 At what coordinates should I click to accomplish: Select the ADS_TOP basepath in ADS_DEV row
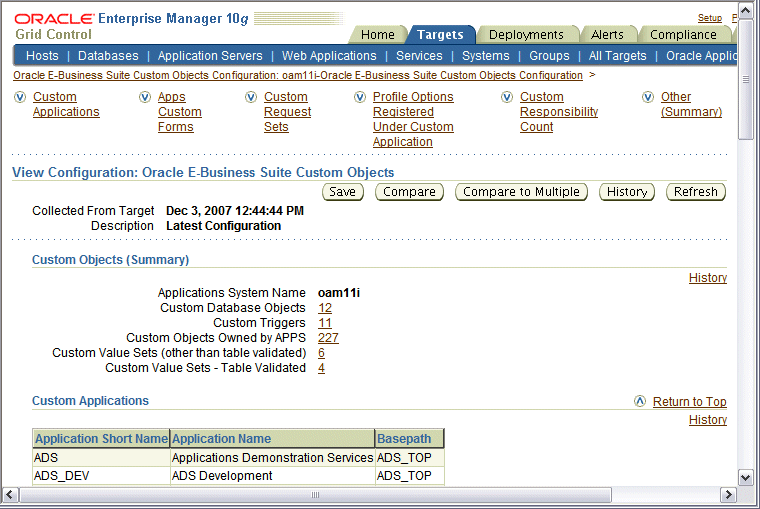tap(410, 476)
